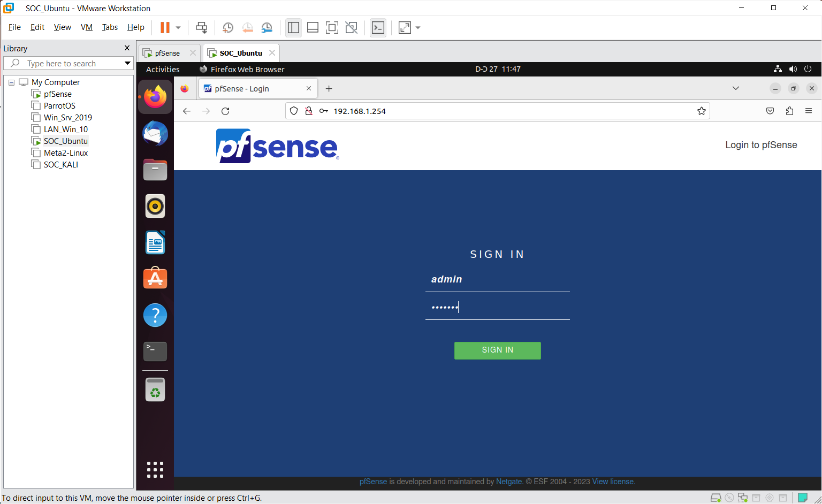This screenshot has height=504, width=822.
Task: Select Win_Srv_2019 in the library
Action: pos(68,118)
